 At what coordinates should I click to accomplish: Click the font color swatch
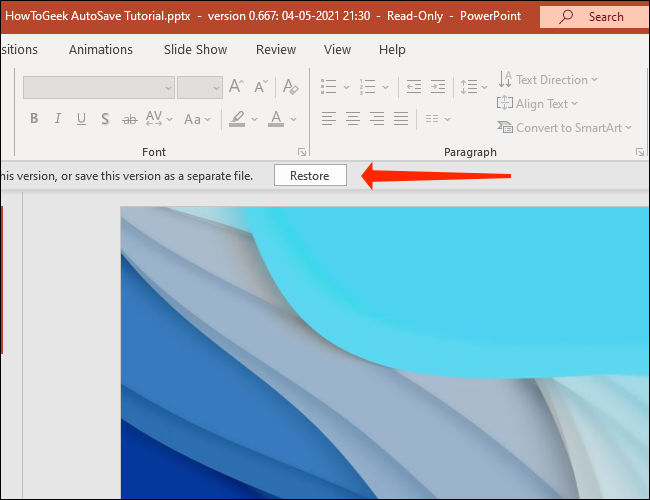point(277,119)
